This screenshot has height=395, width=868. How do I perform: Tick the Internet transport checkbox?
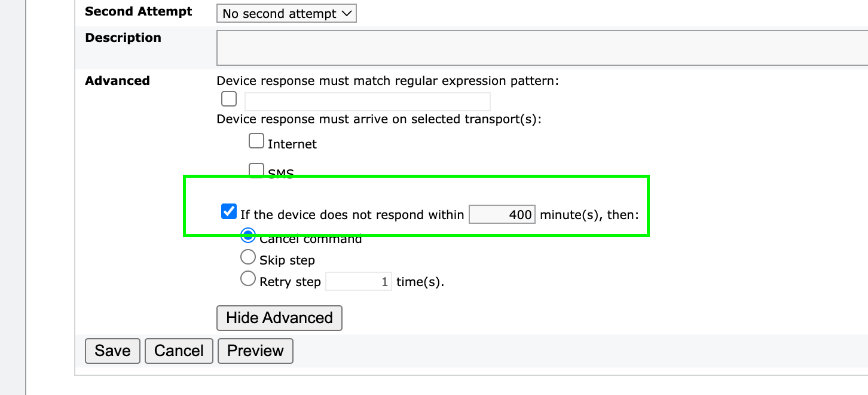coord(256,141)
